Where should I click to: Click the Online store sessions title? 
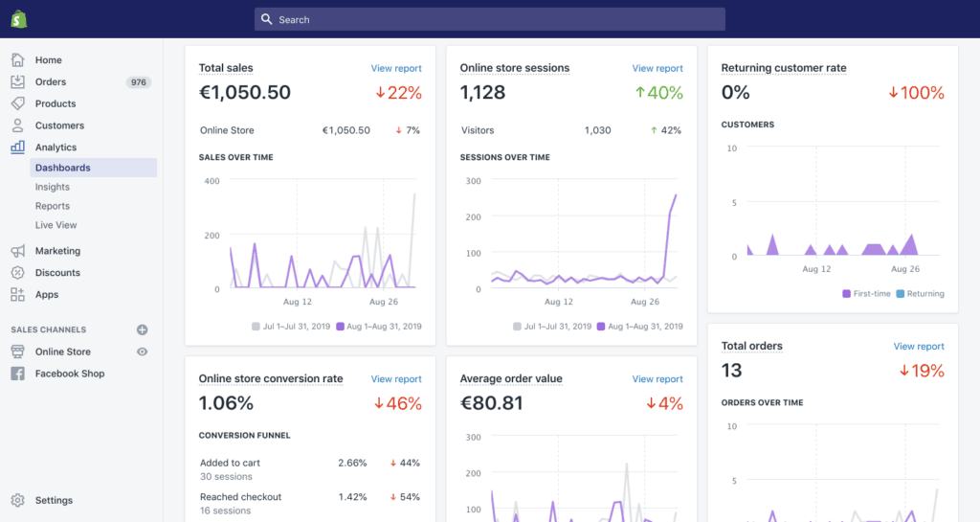pyautogui.click(x=514, y=68)
